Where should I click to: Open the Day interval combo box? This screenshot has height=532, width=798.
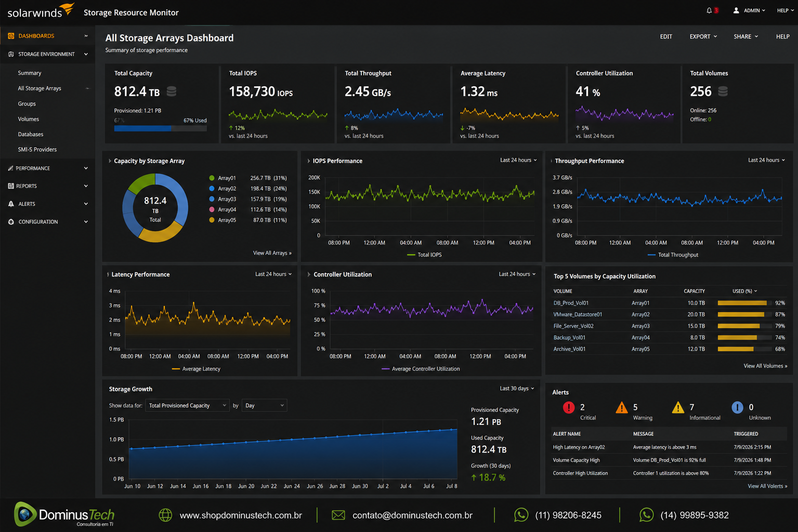click(x=265, y=405)
